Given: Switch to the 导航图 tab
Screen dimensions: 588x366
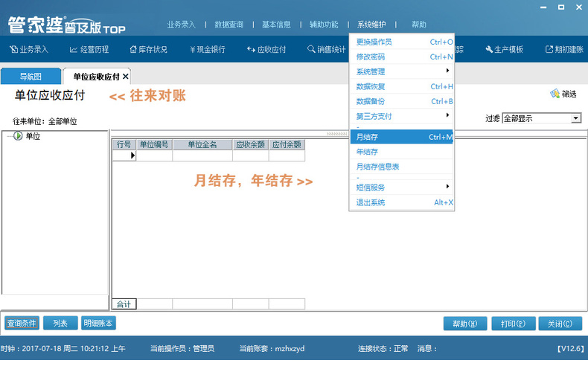Looking at the screenshot, I should point(31,77).
